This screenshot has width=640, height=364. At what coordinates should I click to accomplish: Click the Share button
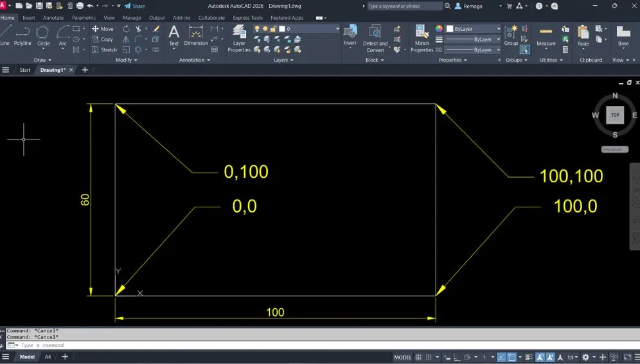point(135,6)
